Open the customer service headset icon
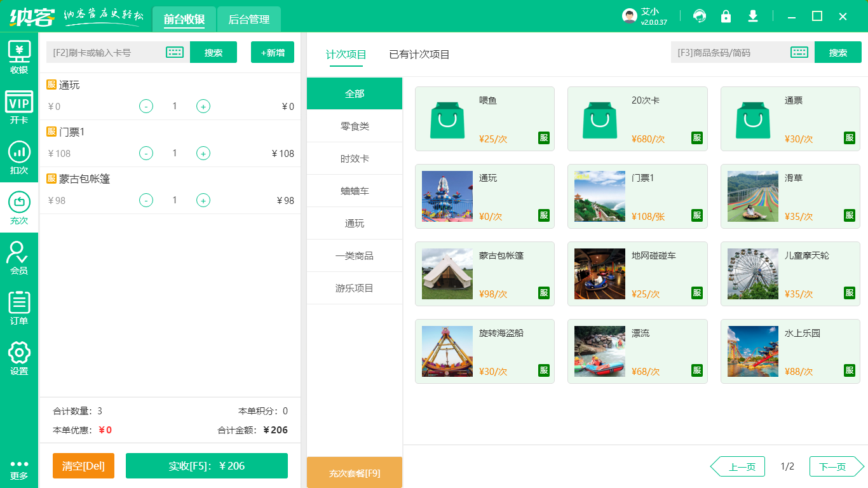Image resolution: width=868 pixels, height=488 pixels. 699,16
